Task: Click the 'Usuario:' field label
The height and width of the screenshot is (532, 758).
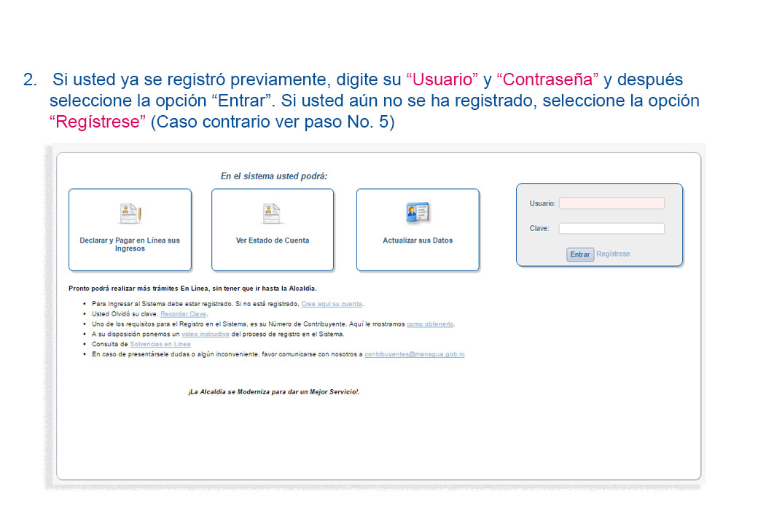Action: [542, 203]
